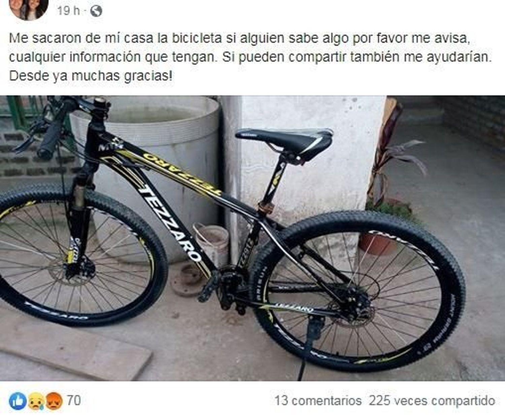Click the rear wheel in the photo
This screenshot has height=420, width=505.
point(358,291)
